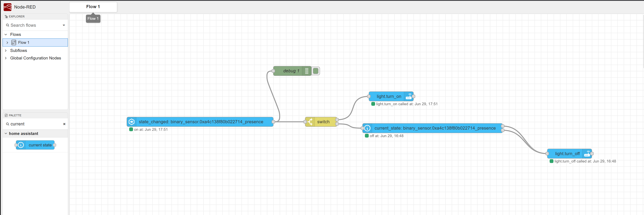Viewport: 644px width, 215px height.
Task: Click the magnifier icon in palette search box
Action: click(8, 124)
